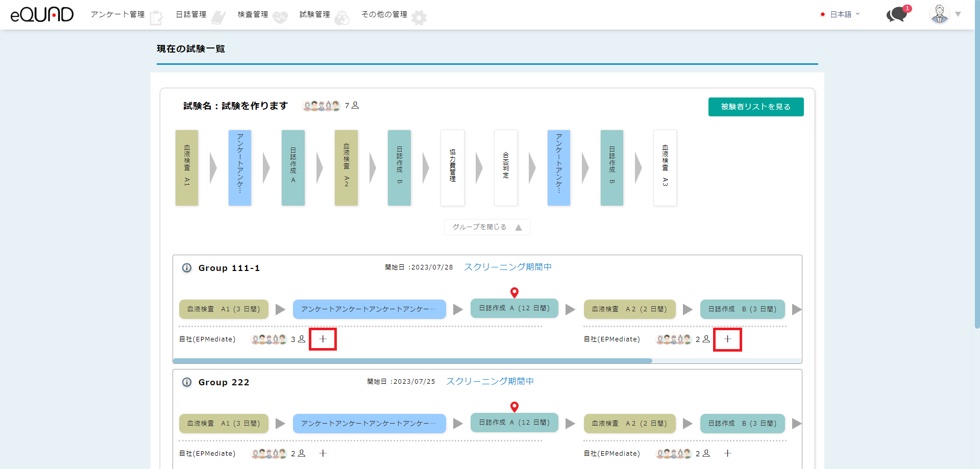
Task: Click second plus icon in Group 111-1
Action: pos(727,339)
